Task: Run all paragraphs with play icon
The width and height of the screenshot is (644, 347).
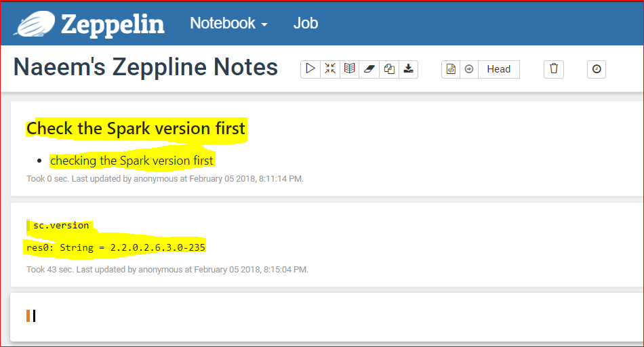Action: coord(310,69)
